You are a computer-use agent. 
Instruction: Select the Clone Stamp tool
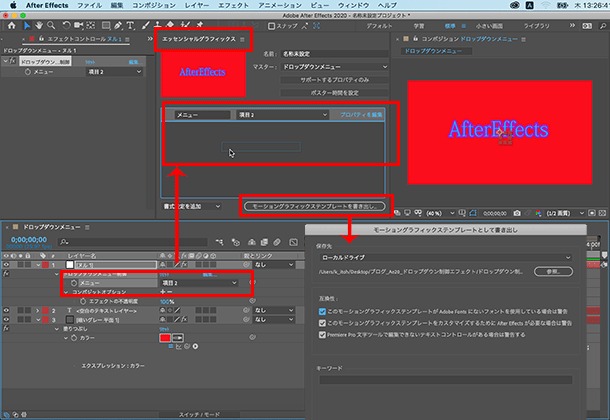pyautogui.click(x=158, y=25)
